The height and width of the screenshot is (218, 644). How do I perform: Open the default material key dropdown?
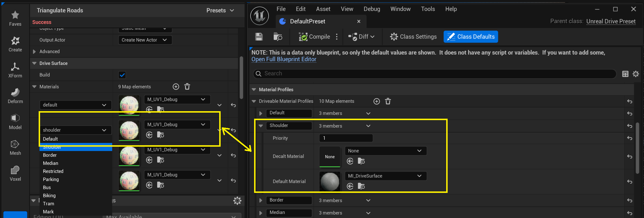point(76,105)
